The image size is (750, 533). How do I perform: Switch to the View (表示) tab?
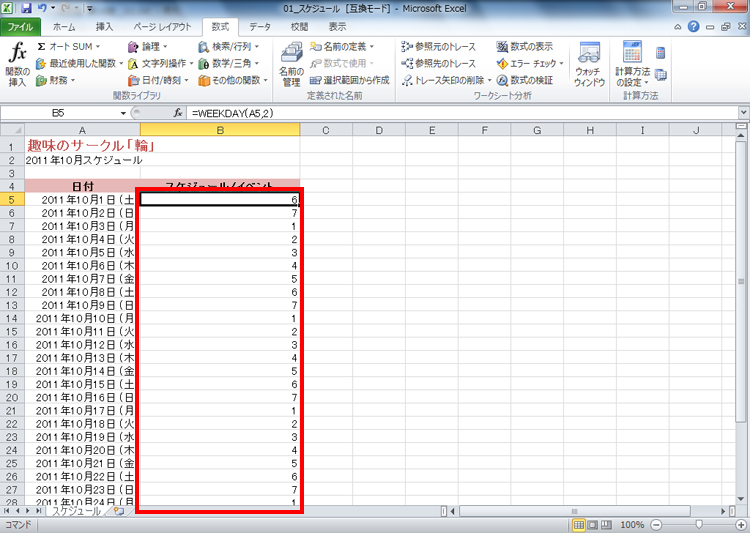pos(337,27)
